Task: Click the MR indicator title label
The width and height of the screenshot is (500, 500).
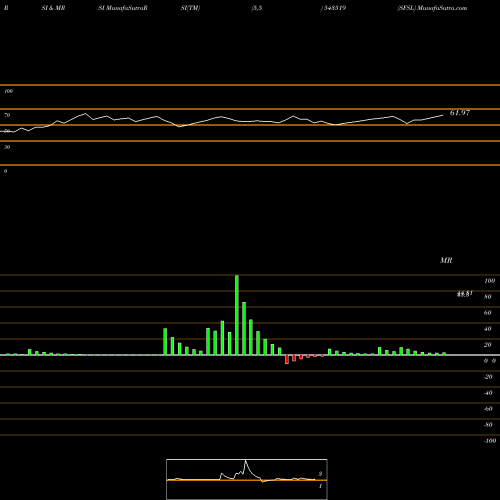Action: [446, 260]
